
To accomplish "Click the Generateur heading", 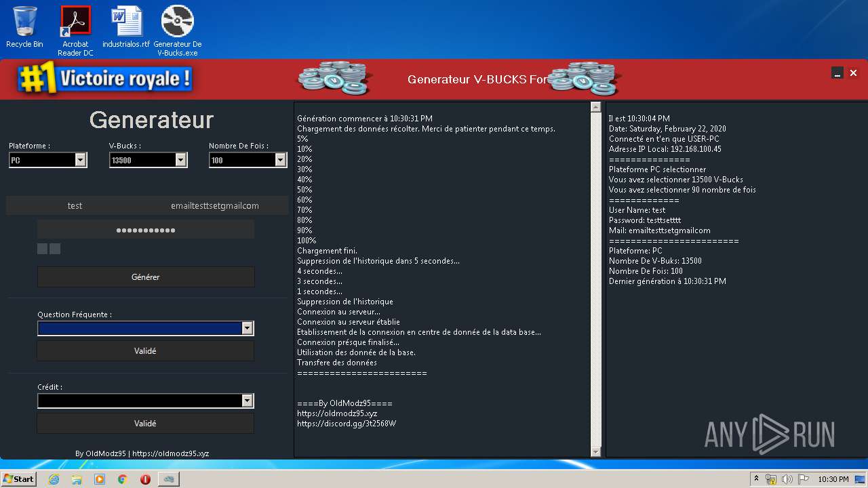I will (x=151, y=120).
